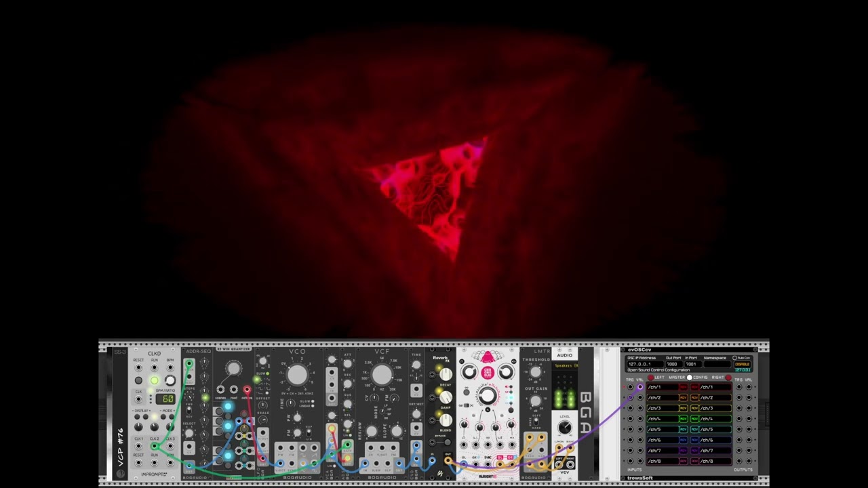The width and height of the screenshot is (868, 488).
Task: Open the ADV options for right /ch/1
Action: click(x=694, y=387)
